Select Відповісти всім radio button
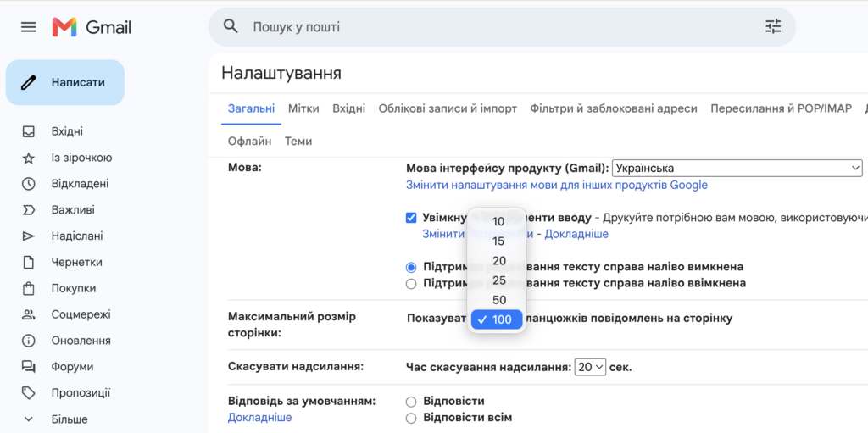The image size is (868, 433). (x=411, y=418)
